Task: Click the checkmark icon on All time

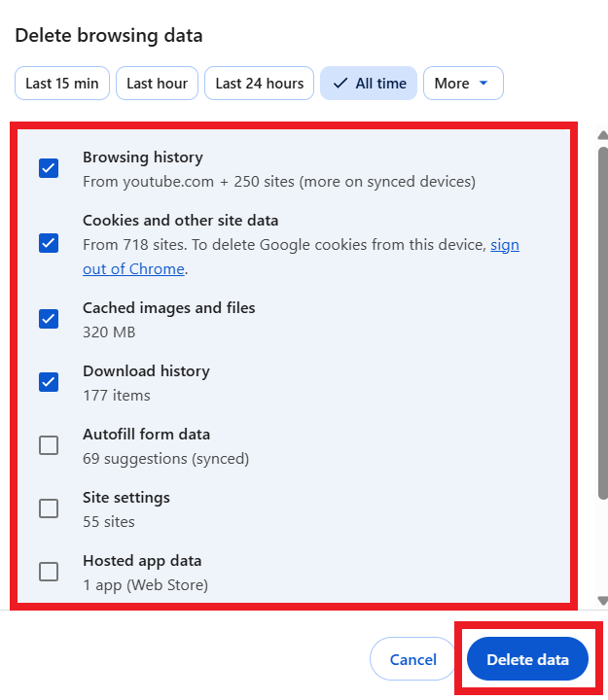Action: (340, 84)
